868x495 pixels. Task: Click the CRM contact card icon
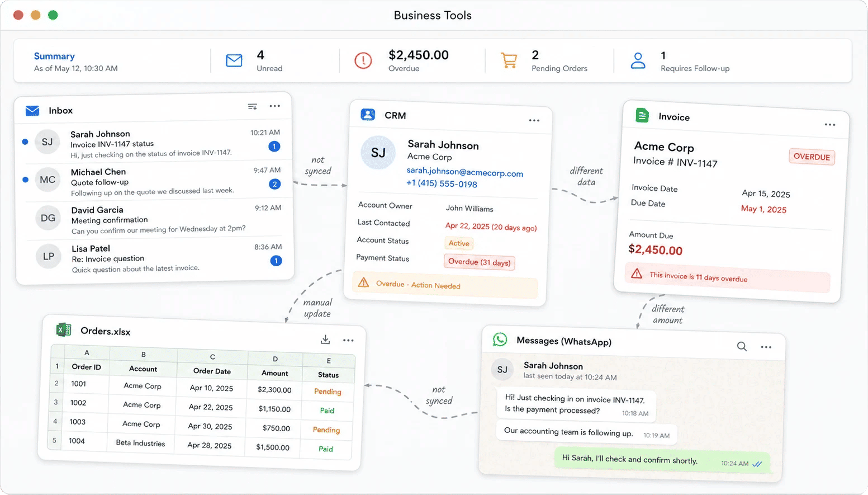point(368,115)
